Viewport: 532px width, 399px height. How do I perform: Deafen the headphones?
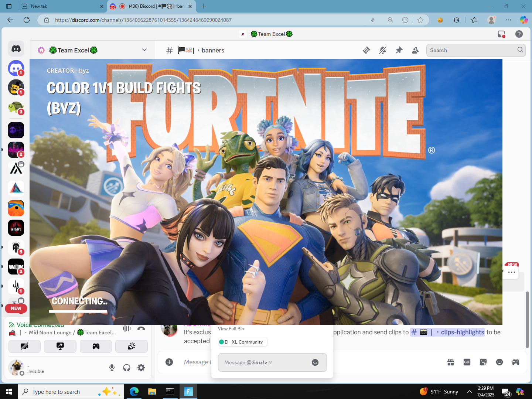tap(127, 368)
